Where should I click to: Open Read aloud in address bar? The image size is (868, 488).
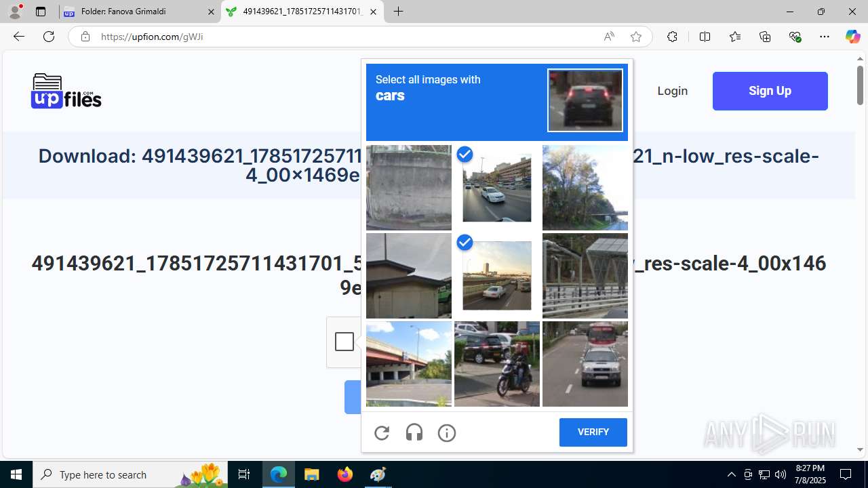(x=609, y=37)
